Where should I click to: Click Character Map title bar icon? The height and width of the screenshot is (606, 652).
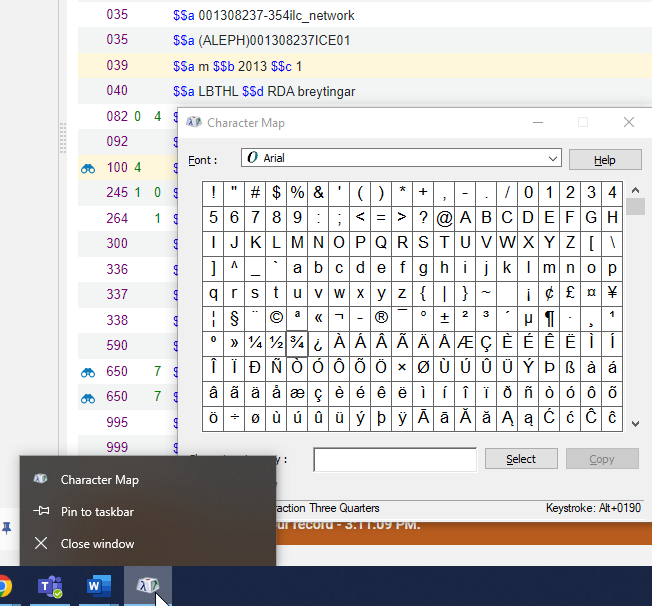(194, 122)
